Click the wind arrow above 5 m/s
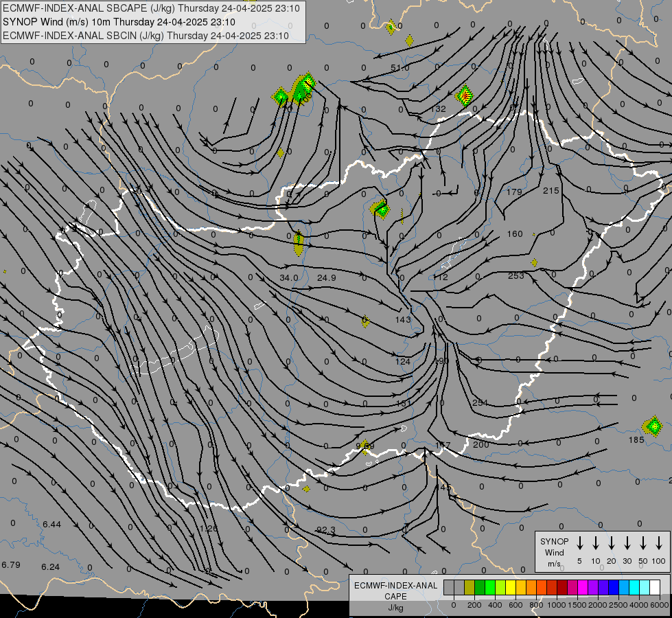 pyautogui.click(x=579, y=543)
